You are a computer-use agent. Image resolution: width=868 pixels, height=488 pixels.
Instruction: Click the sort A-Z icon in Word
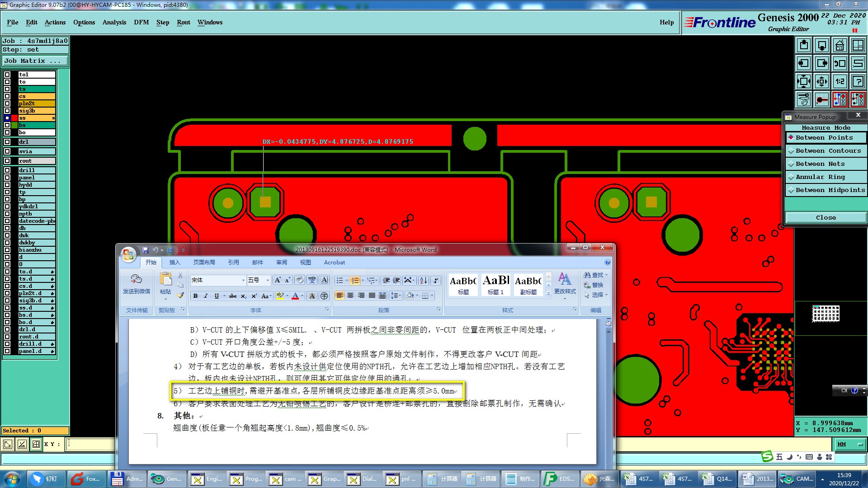point(423,281)
